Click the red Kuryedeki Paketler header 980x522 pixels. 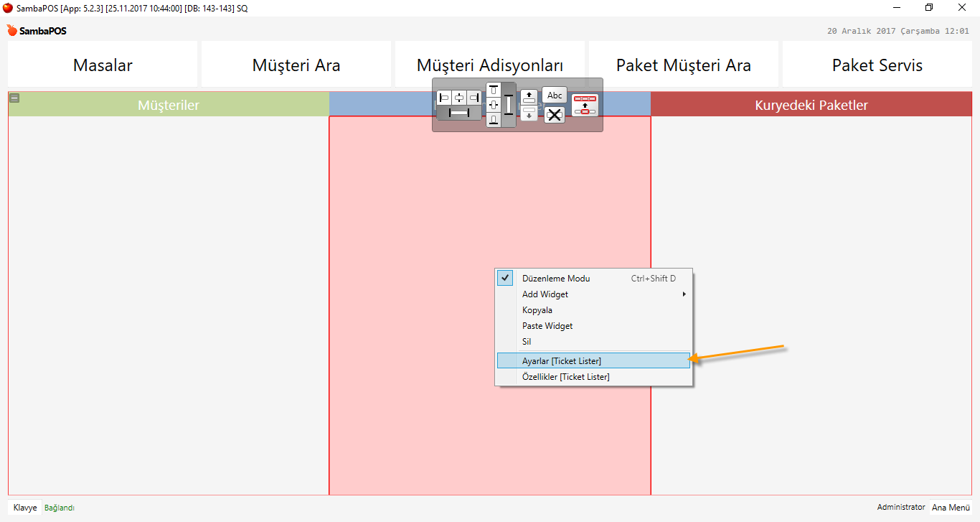[x=811, y=106]
